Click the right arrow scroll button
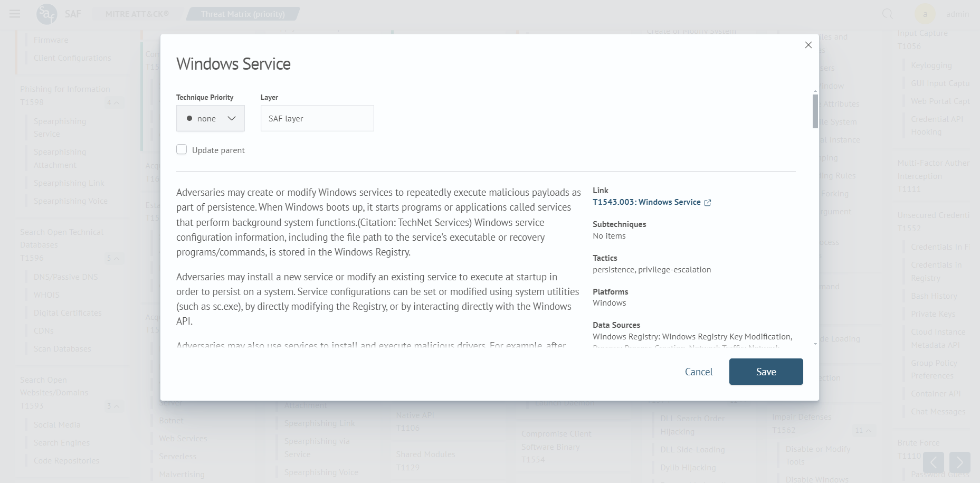The width and height of the screenshot is (980, 483). click(x=959, y=462)
